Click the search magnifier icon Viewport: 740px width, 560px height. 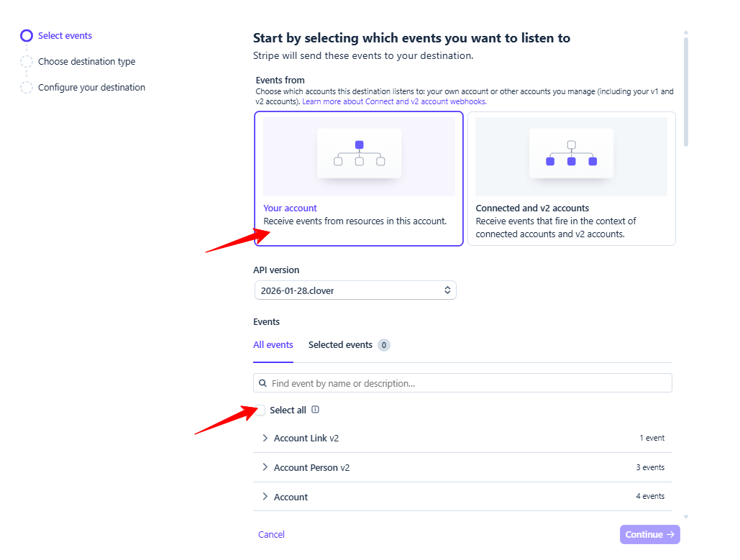pyautogui.click(x=263, y=383)
